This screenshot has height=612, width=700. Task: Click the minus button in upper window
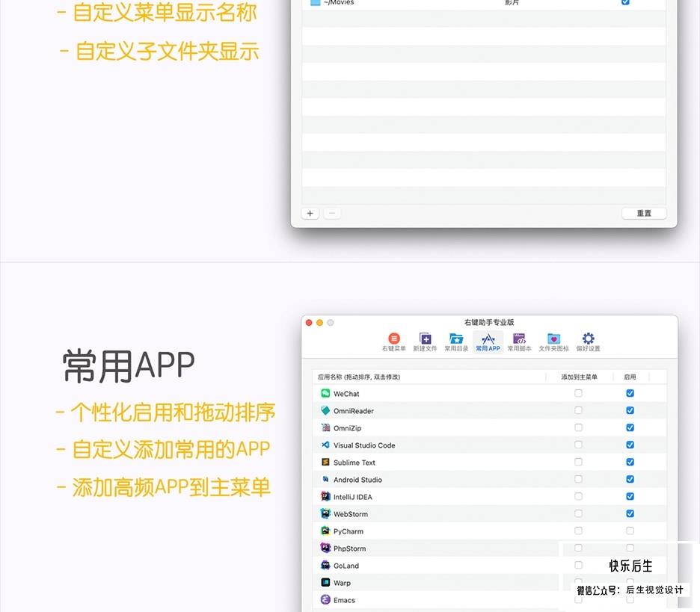point(332,213)
